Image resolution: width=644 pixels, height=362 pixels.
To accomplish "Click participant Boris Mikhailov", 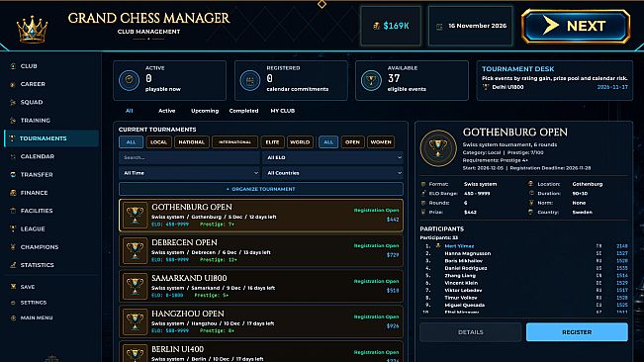I will (463, 261).
